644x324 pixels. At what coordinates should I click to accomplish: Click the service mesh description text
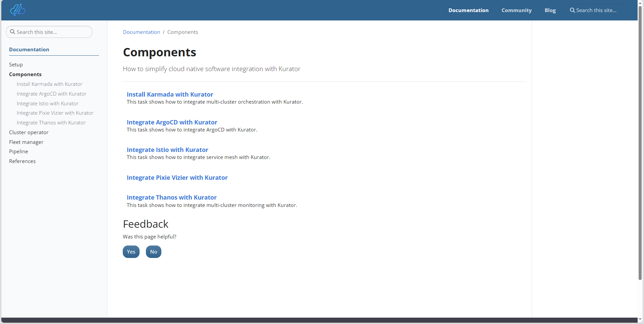coord(198,157)
